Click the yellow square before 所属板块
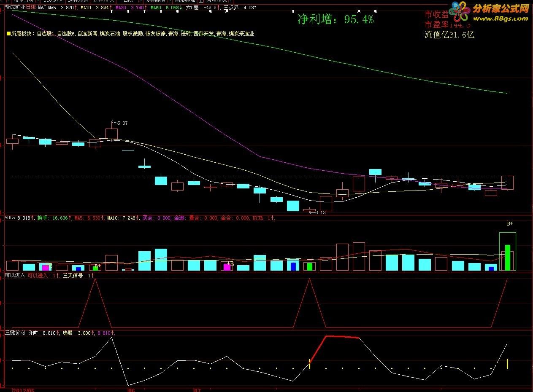The height and width of the screenshot is (392, 533). point(8,34)
